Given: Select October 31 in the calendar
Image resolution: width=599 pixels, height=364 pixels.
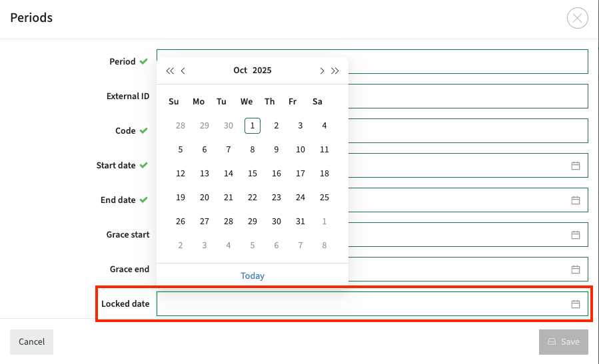Looking at the screenshot, I should coord(300,222).
